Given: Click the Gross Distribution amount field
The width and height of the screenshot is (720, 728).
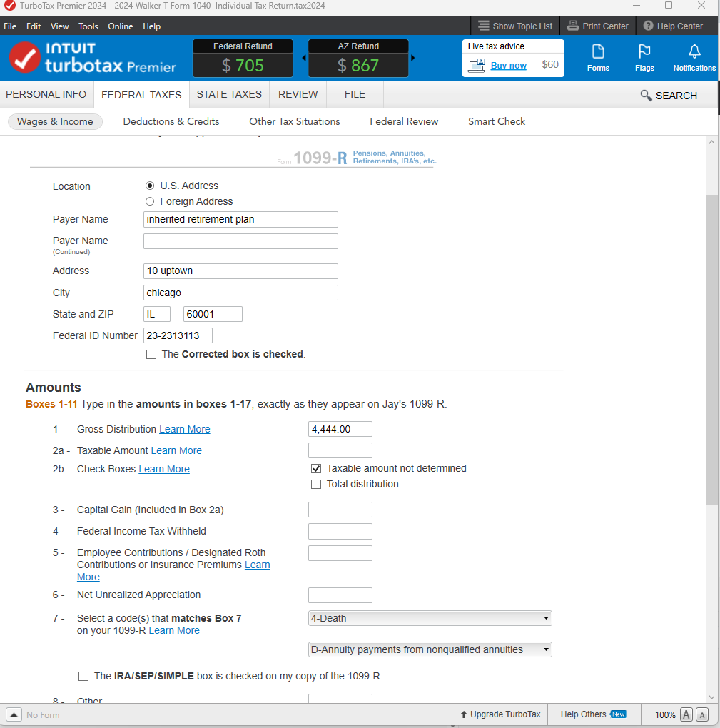Looking at the screenshot, I should [x=340, y=429].
